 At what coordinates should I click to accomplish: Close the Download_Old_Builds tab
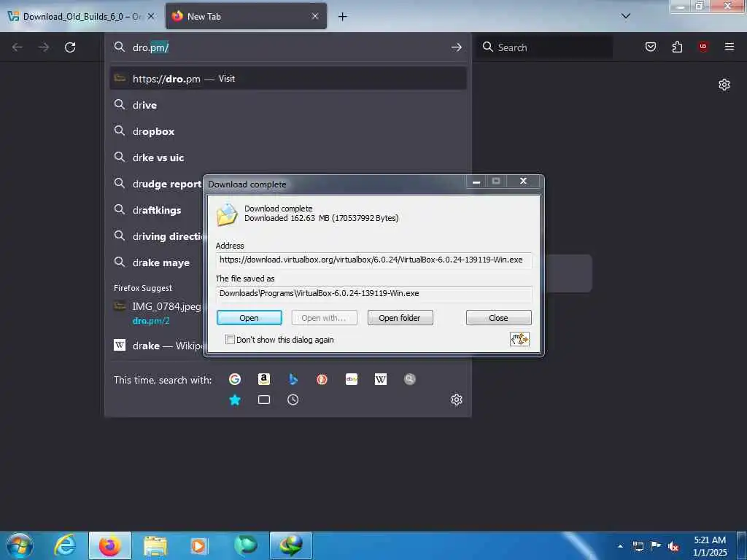click(151, 16)
